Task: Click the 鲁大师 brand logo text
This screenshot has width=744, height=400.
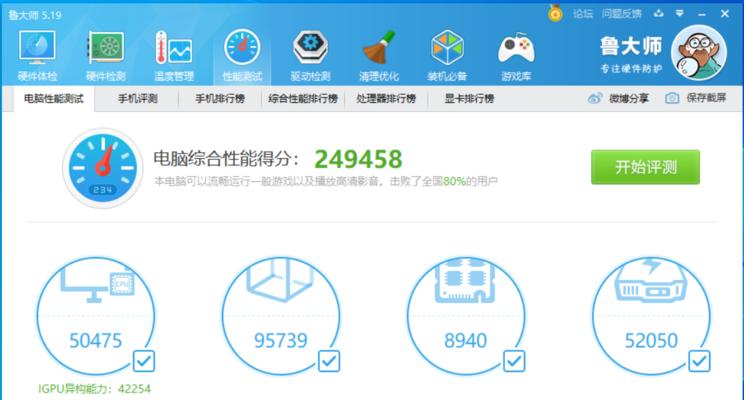Action: click(631, 47)
